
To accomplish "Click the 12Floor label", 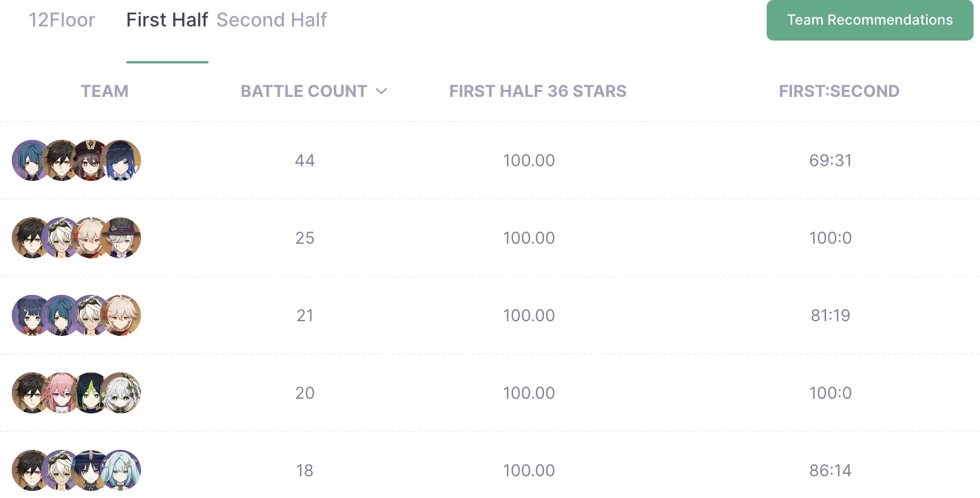I will (x=62, y=20).
